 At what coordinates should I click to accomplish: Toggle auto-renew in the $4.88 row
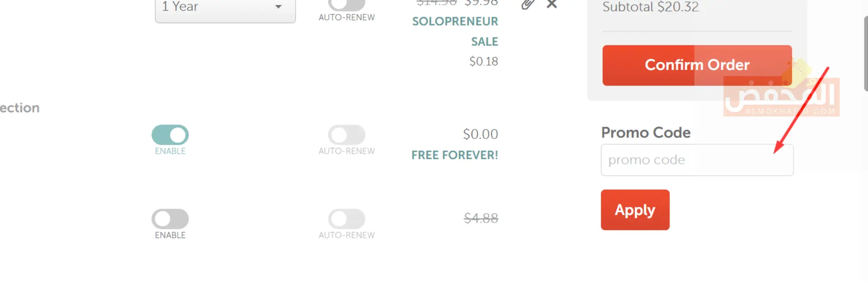pos(347,219)
